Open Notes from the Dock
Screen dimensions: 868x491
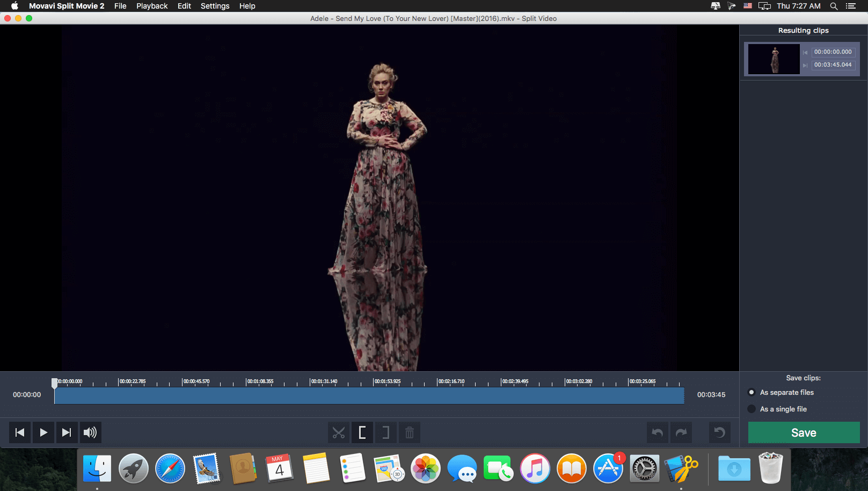tap(316, 468)
